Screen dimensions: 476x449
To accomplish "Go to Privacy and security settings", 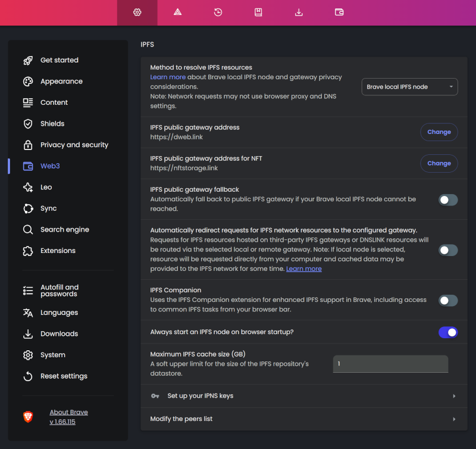I will pos(74,145).
